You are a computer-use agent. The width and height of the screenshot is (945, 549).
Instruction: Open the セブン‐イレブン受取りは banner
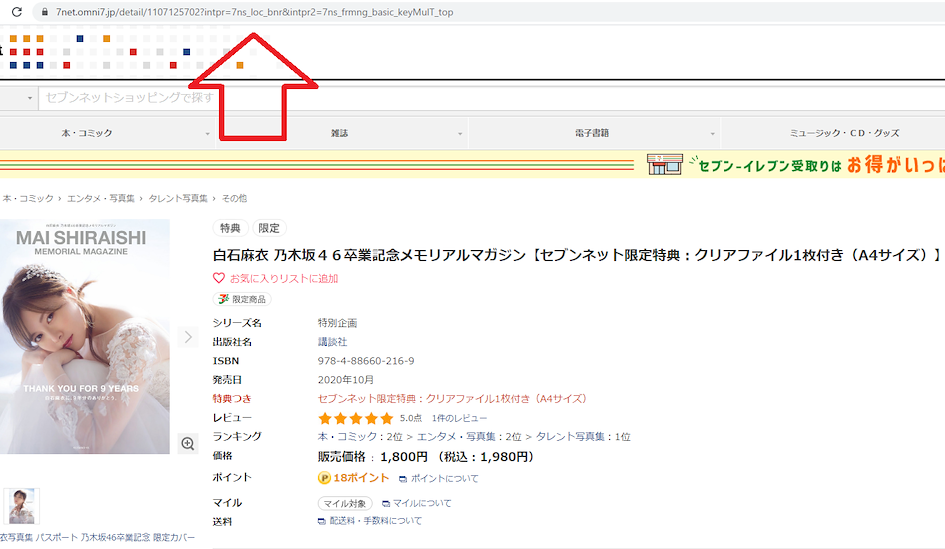click(x=769, y=166)
